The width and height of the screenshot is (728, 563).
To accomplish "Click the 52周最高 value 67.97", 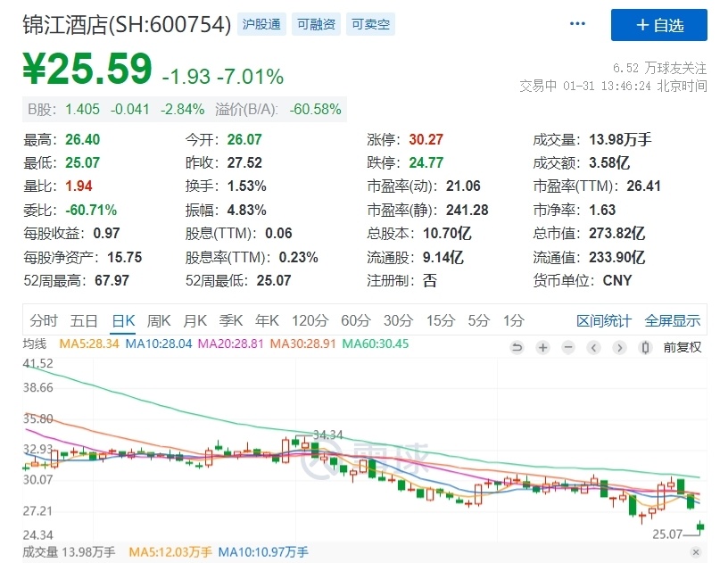I will pos(112,280).
